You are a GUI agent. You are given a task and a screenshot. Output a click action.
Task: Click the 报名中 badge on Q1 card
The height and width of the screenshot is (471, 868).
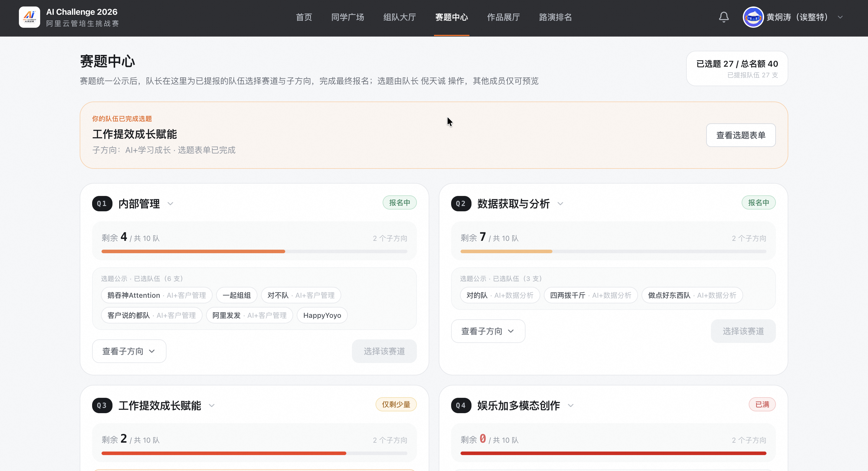tap(400, 202)
